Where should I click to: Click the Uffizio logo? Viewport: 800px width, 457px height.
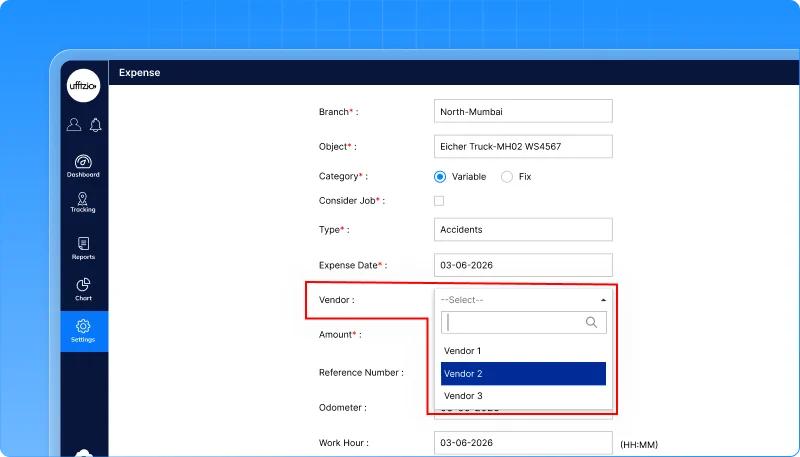point(83,86)
